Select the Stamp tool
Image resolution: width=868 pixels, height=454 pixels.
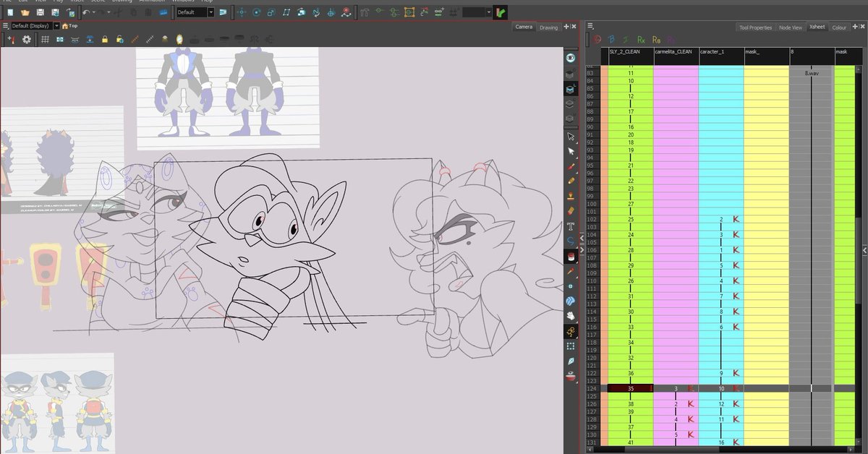tap(571, 196)
